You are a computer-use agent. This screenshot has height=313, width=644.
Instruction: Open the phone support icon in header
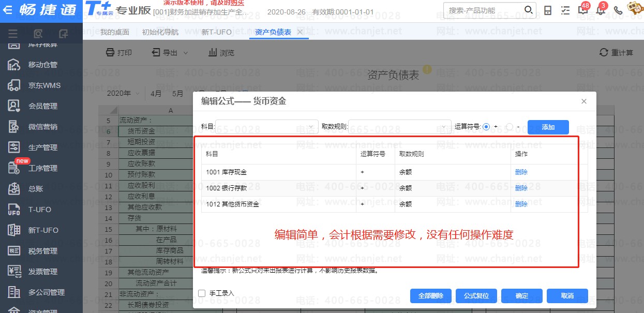pos(618,10)
